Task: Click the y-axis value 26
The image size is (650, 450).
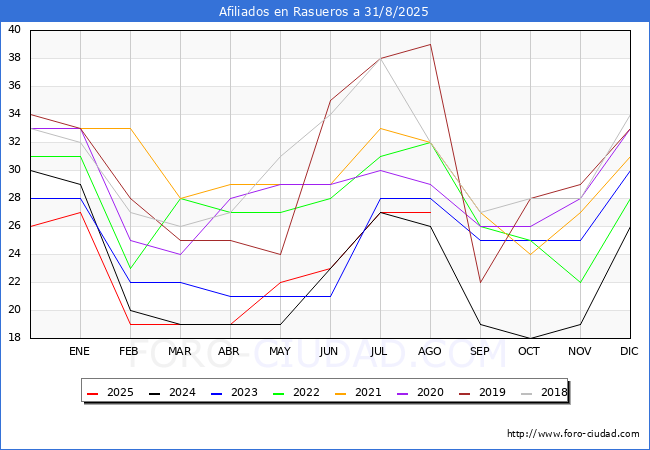Action: [x=15, y=225]
